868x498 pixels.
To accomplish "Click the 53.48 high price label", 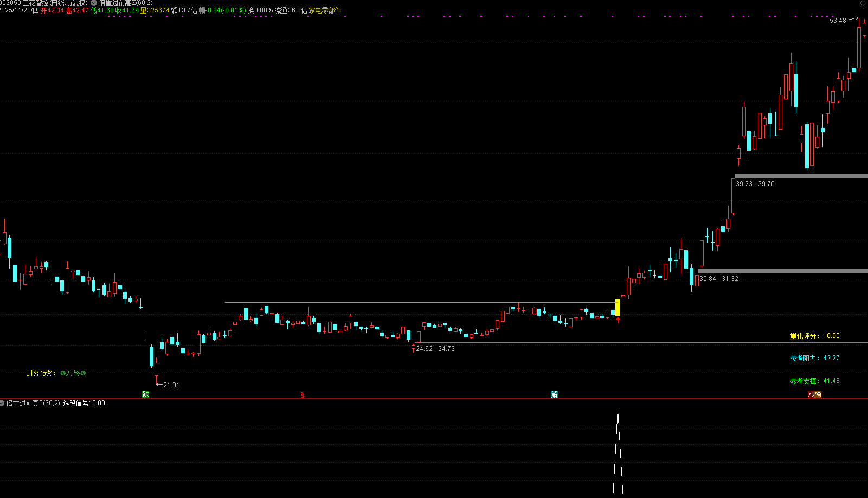I will pos(838,21).
